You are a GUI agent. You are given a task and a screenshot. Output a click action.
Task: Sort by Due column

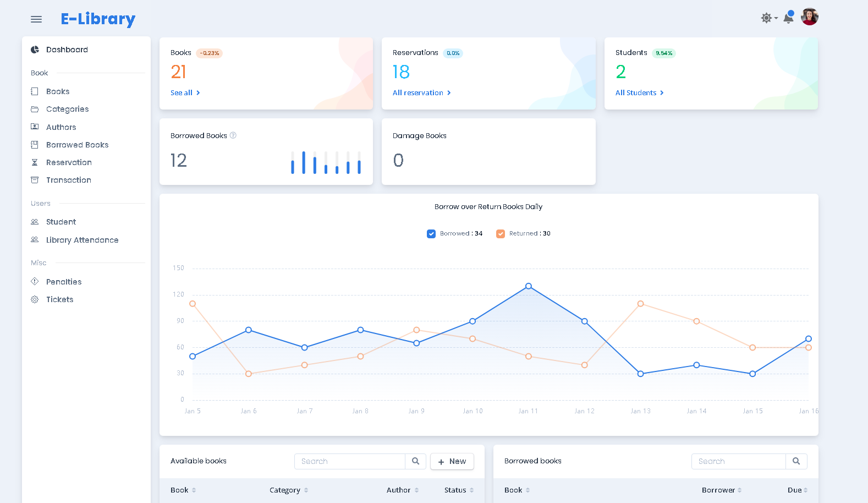pos(798,490)
